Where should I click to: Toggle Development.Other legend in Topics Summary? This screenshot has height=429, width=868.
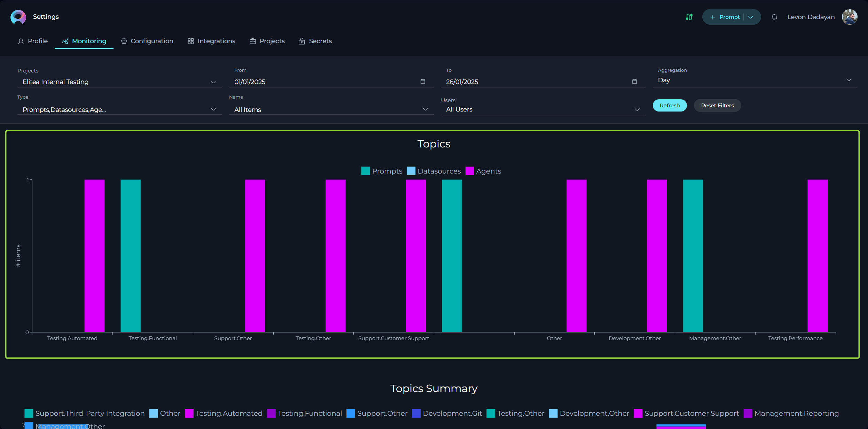click(589, 413)
